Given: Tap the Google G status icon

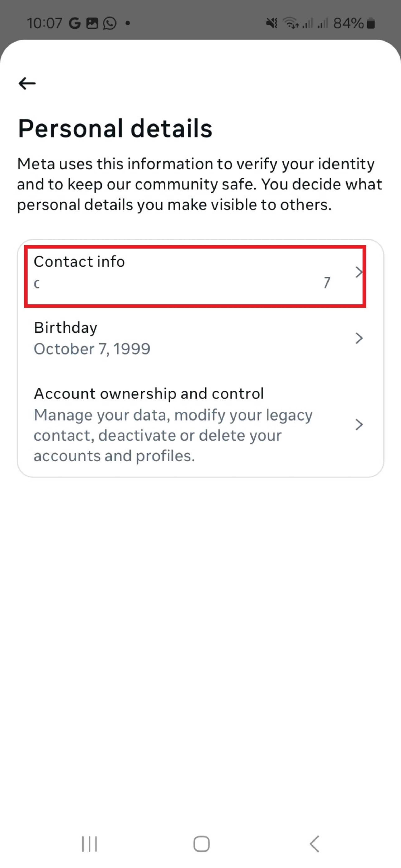Looking at the screenshot, I should [x=75, y=23].
